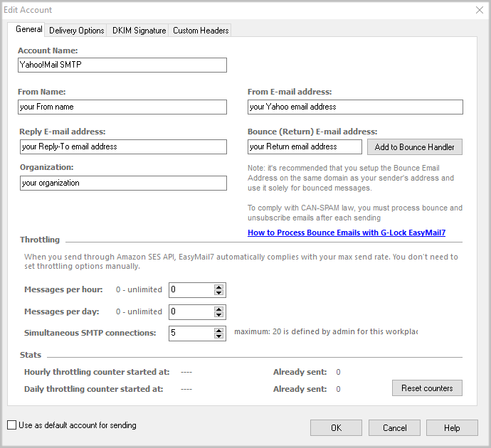Click the Organization input field
The height and width of the screenshot is (448, 491).
(x=123, y=183)
